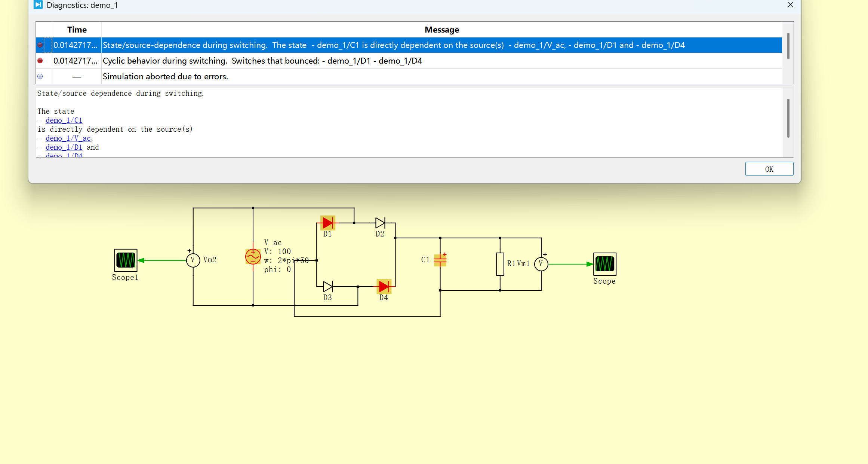The width and height of the screenshot is (868, 464).
Task: Follow the demo_1/V_ac link
Action: [68, 138]
